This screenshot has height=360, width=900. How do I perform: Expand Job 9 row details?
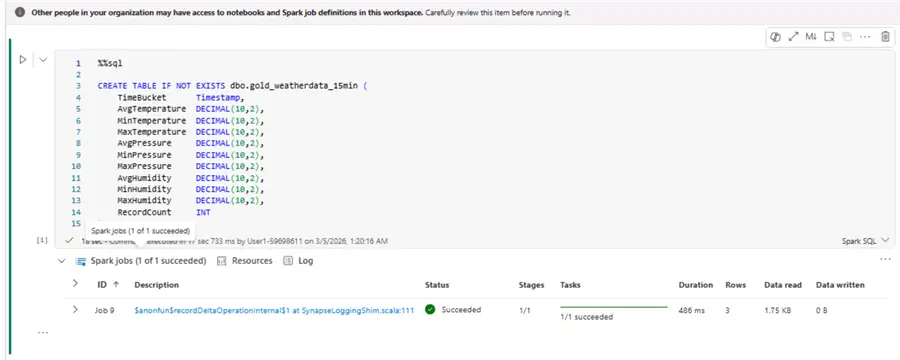[x=75, y=309]
